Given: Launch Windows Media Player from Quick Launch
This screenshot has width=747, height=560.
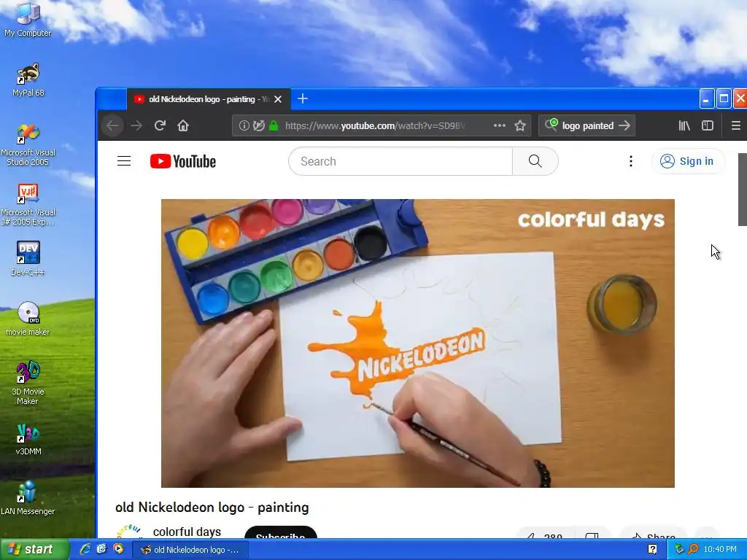Looking at the screenshot, I should coord(117,550).
